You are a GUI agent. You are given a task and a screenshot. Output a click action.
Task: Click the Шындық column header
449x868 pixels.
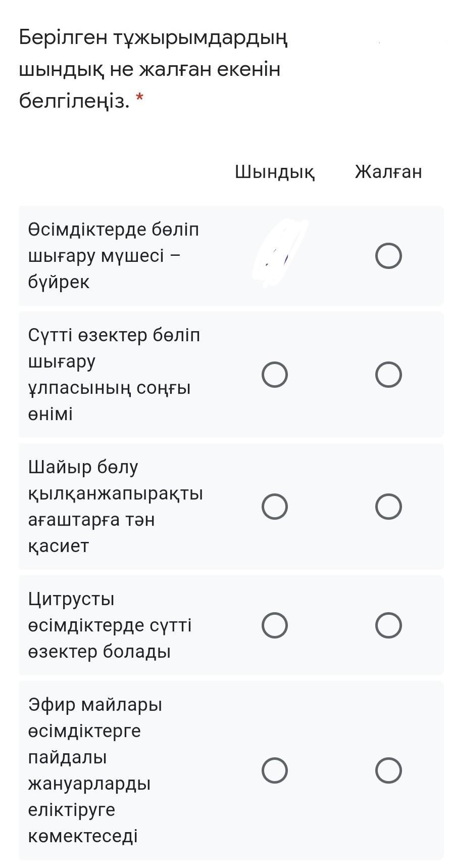click(275, 172)
